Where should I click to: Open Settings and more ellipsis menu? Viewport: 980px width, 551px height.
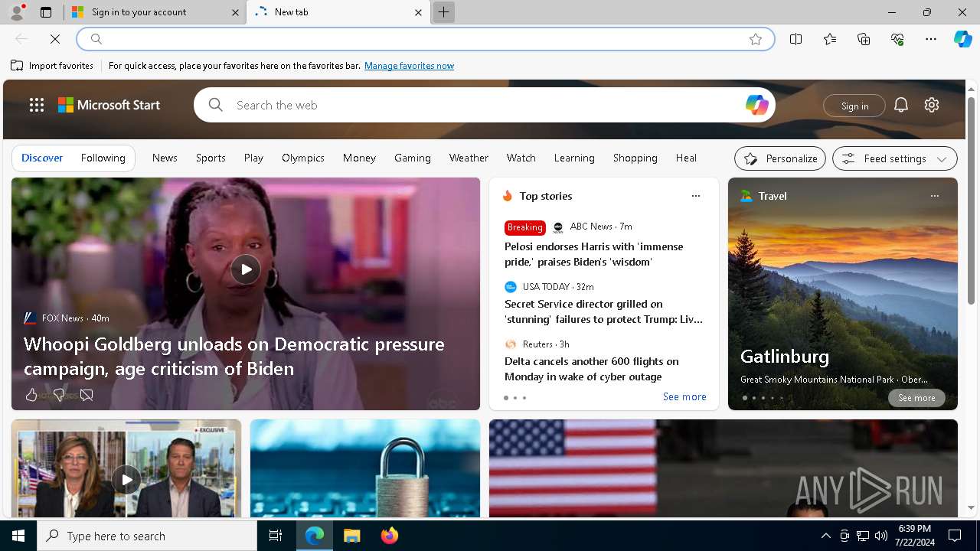click(931, 39)
